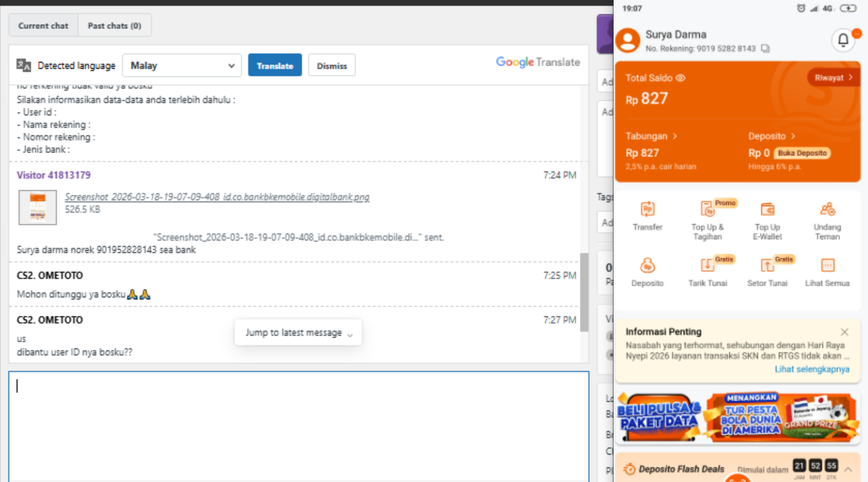Open Undang Teman icon
Screen dimensions: 868x482
pyautogui.click(x=827, y=209)
